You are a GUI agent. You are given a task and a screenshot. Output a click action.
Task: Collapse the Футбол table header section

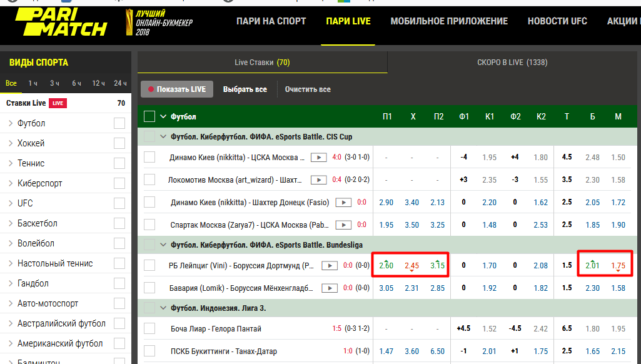click(163, 116)
